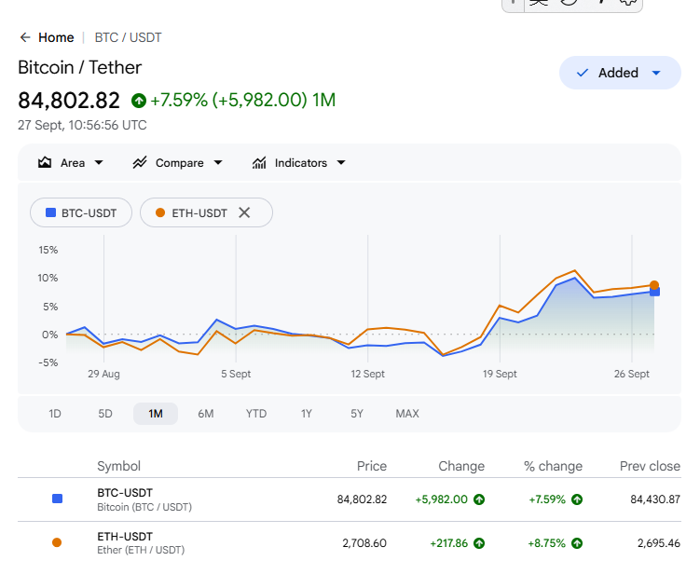Click the 2,708.60 price cell

click(364, 543)
